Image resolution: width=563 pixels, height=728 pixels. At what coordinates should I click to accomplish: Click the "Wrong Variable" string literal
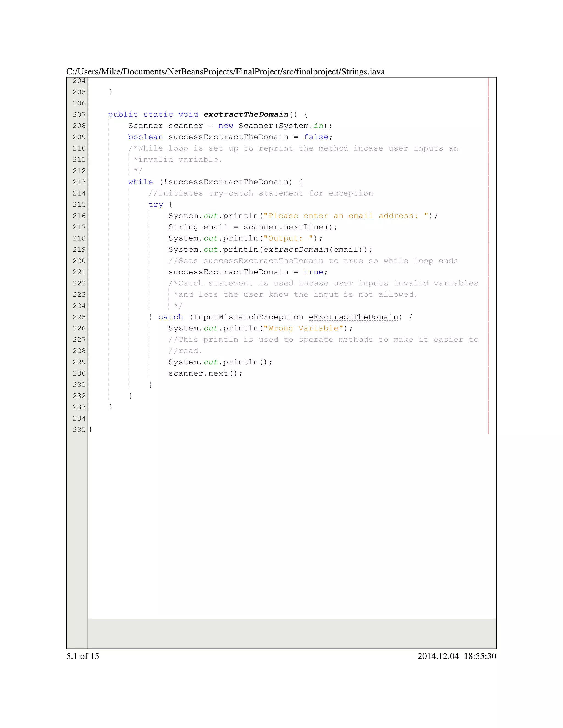pyautogui.click(x=303, y=328)
